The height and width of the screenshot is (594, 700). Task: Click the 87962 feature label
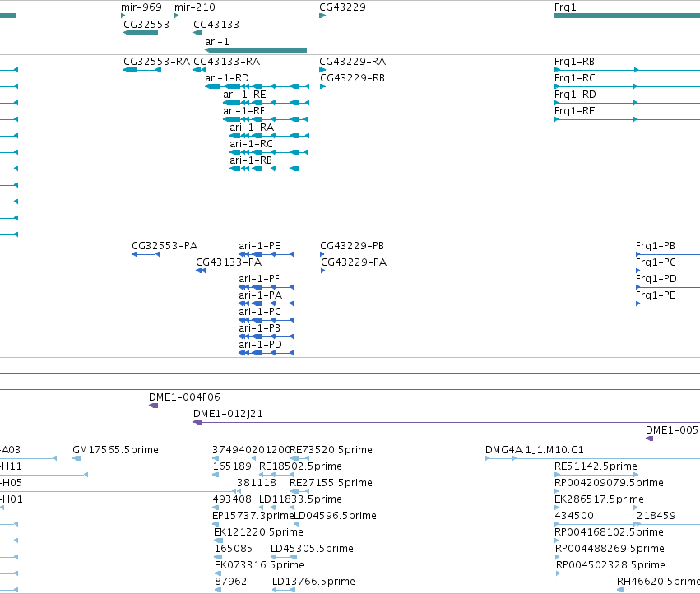click(231, 582)
